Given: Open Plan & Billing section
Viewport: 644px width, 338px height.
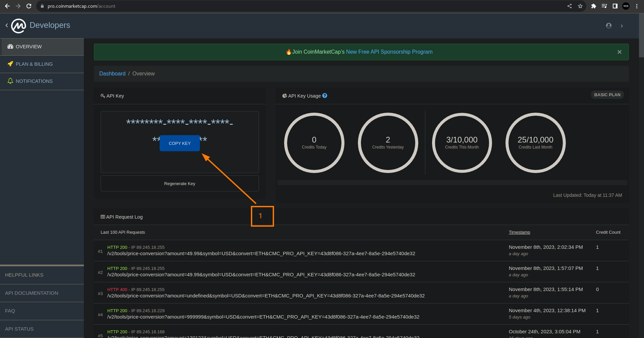Looking at the screenshot, I should pyautogui.click(x=42, y=64).
